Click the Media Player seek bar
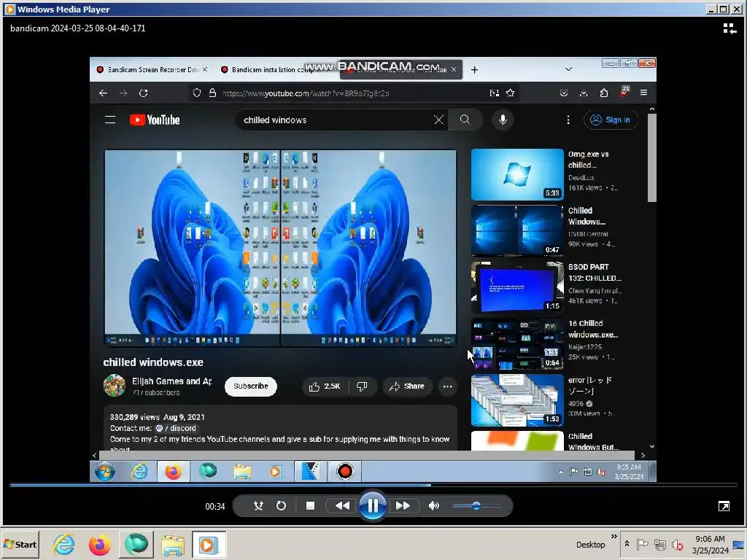The image size is (747, 560). 373,485
